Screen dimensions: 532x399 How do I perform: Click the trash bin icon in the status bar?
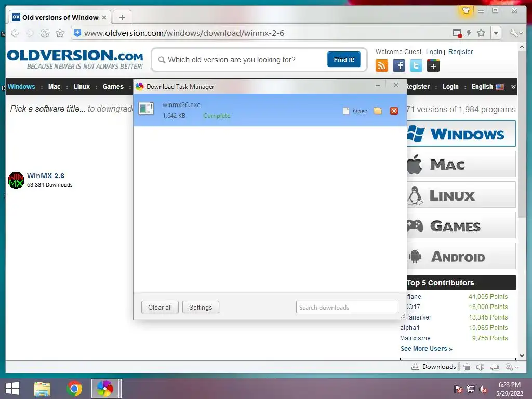pos(467,367)
